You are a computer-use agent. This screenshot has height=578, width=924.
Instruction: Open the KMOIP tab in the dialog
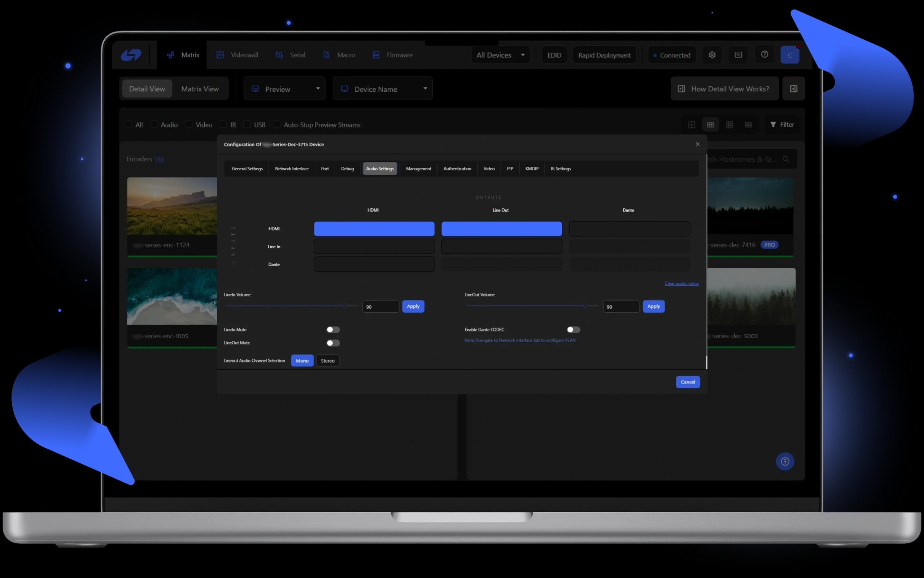coord(532,168)
